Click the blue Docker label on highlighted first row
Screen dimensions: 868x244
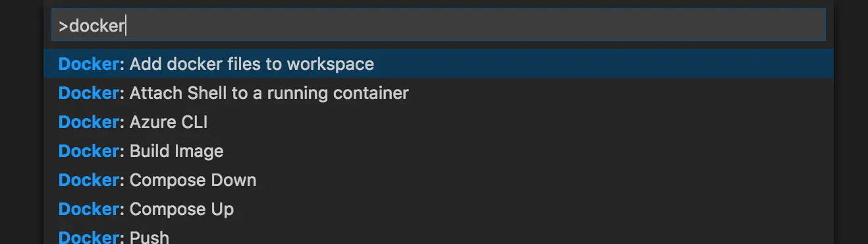pyautogui.click(x=88, y=64)
